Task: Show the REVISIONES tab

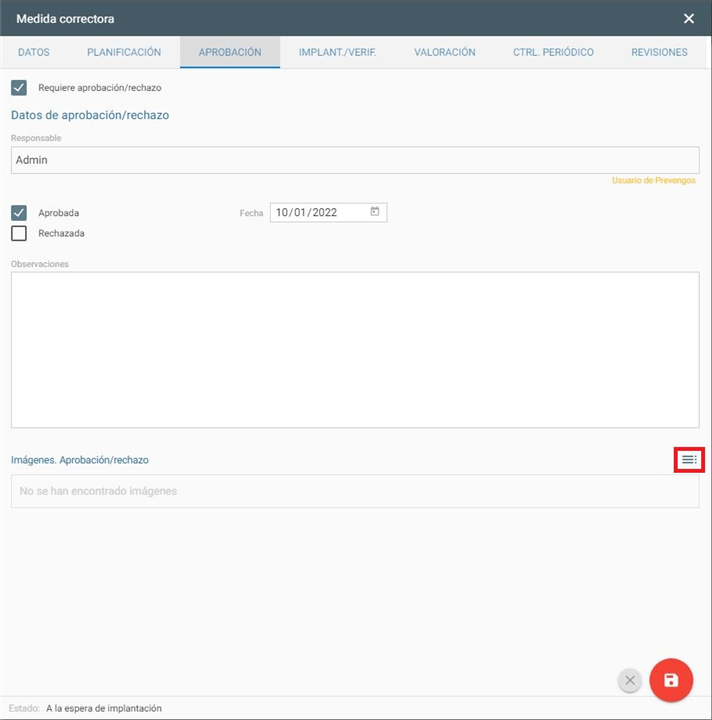Action: tap(659, 52)
